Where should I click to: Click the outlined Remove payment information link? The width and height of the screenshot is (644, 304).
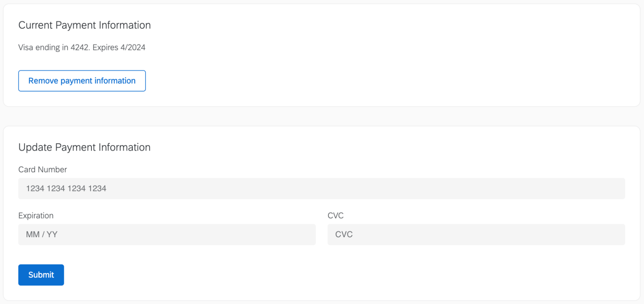tap(82, 81)
